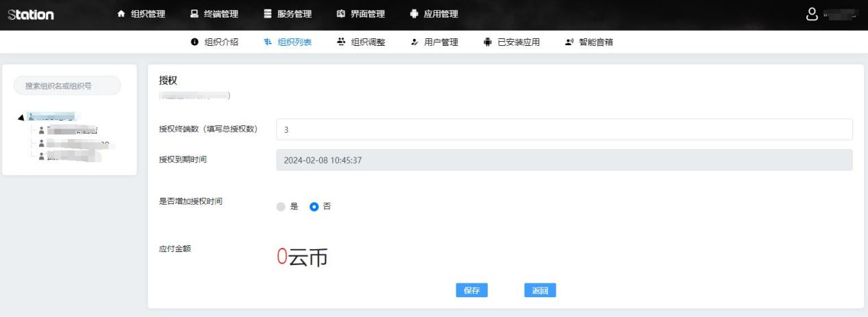
Task: Click the home icon beside 组织管理
Action: click(x=122, y=14)
